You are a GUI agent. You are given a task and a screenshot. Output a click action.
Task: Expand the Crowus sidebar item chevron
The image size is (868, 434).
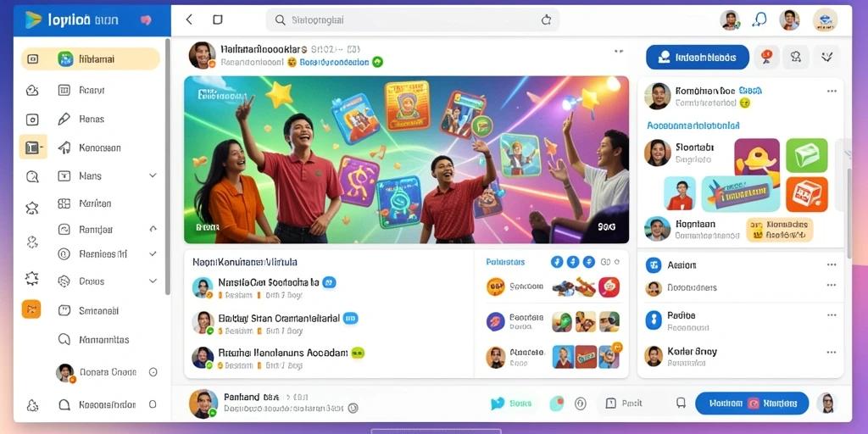click(x=153, y=281)
